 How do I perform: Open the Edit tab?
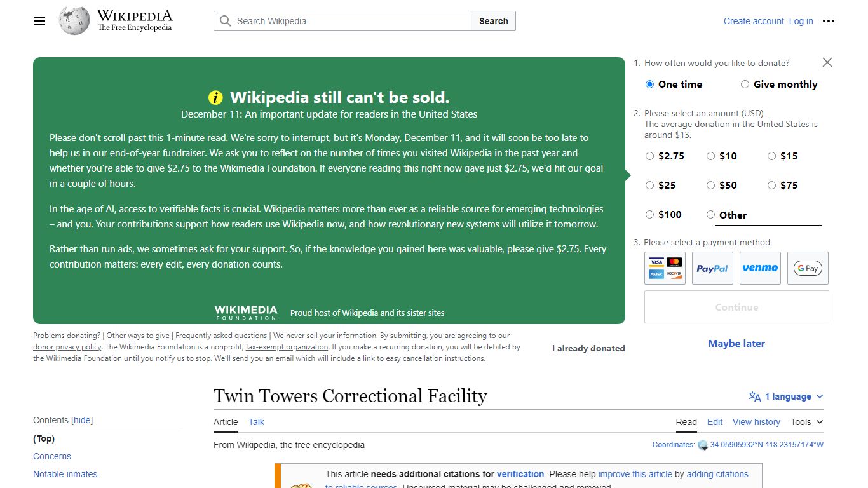coord(715,422)
